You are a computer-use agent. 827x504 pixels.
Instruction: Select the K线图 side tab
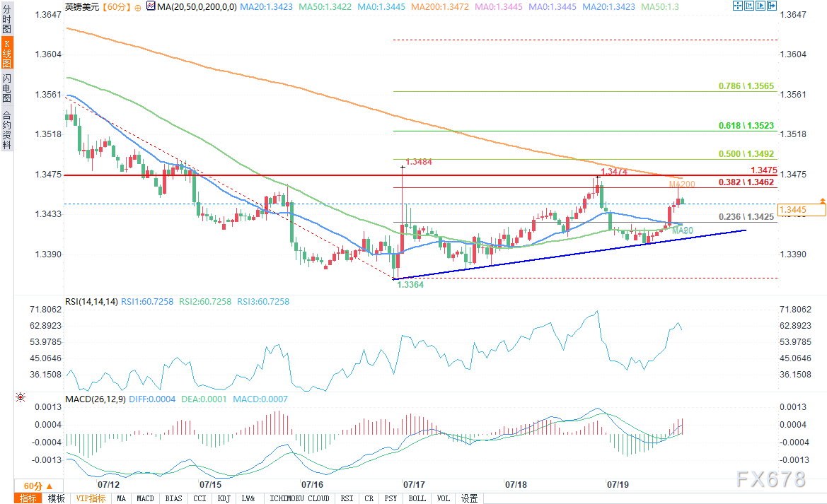coord(6,52)
